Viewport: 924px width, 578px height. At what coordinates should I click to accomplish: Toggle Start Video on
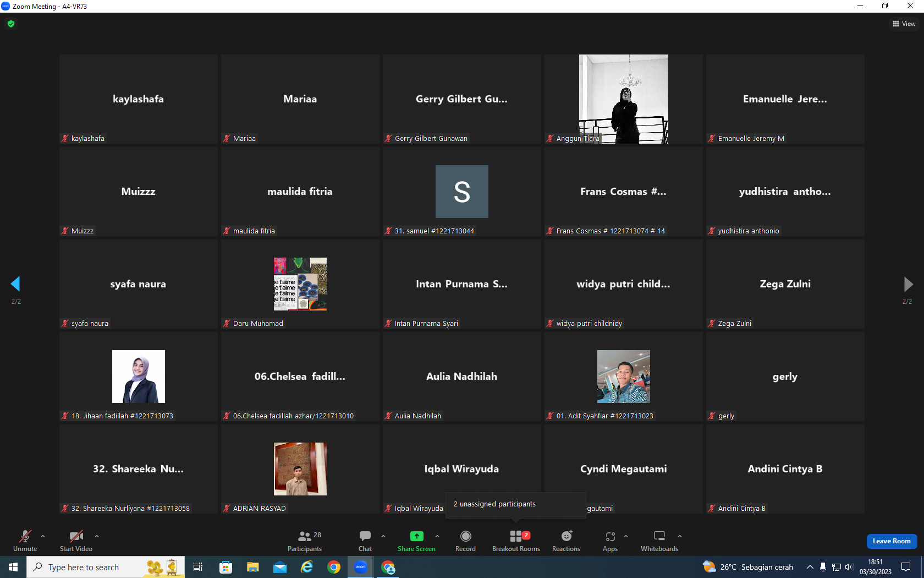pos(76,541)
